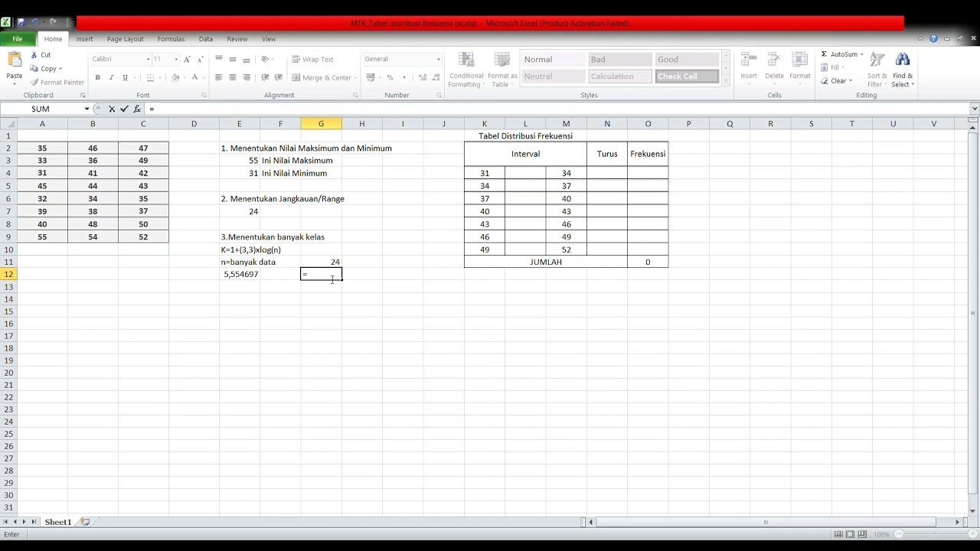This screenshot has width=980, height=551.
Task: Click the Insert Worksheet tab icon
Action: click(x=86, y=522)
